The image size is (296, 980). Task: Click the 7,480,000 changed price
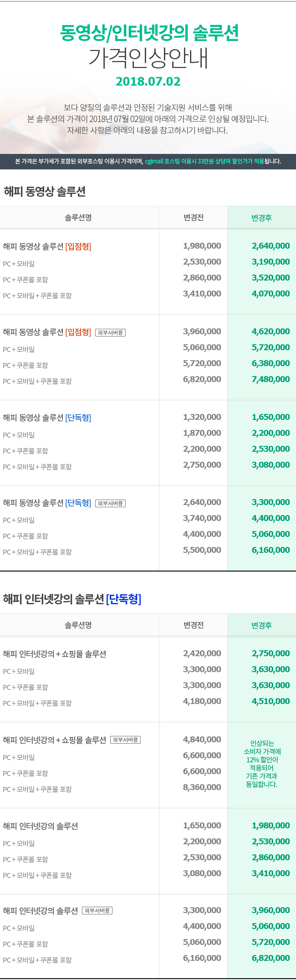tap(271, 379)
